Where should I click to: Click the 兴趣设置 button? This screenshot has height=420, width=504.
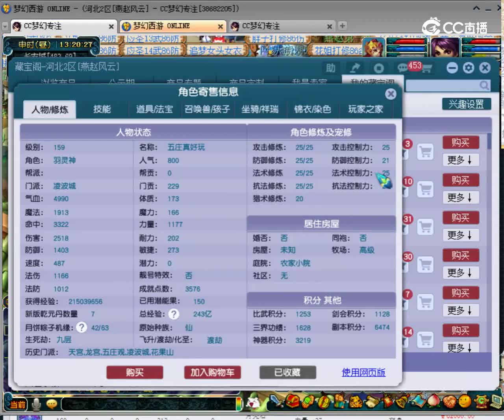click(x=466, y=104)
